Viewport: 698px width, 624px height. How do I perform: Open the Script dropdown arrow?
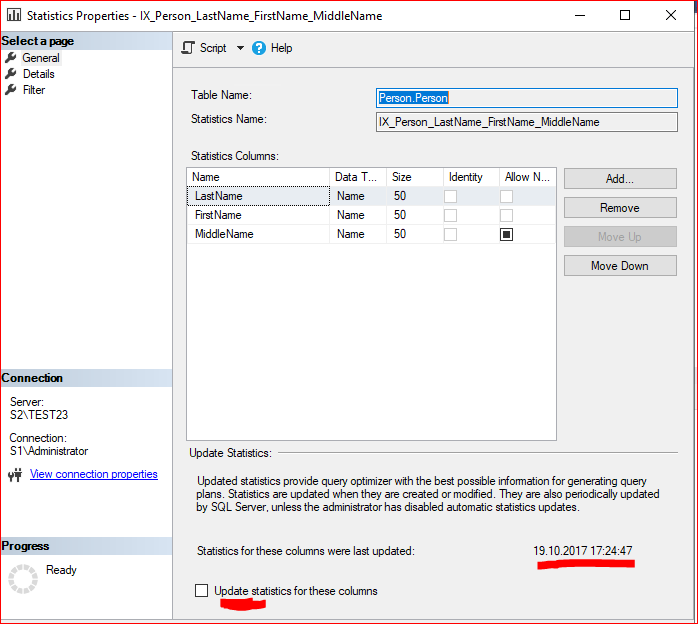point(240,48)
